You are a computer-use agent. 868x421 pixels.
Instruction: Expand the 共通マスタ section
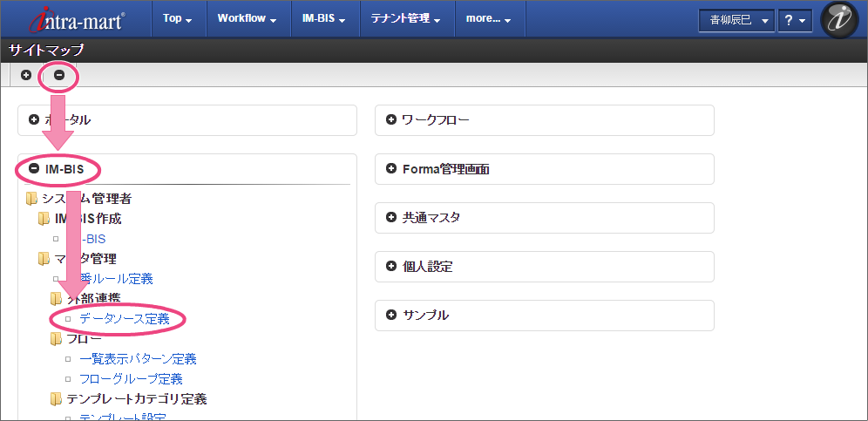(x=390, y=218)
